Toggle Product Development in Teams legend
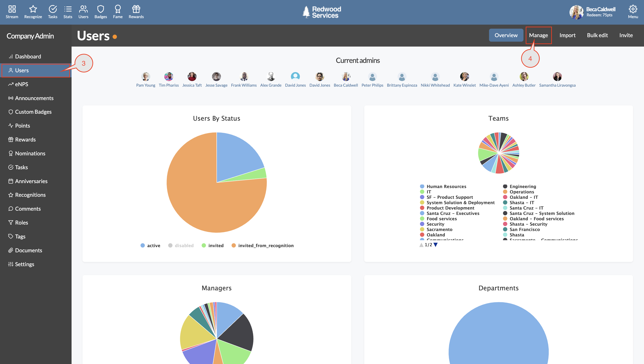This screenshot has height=364, width=644. pyautogui.click(x=447, y=208)
